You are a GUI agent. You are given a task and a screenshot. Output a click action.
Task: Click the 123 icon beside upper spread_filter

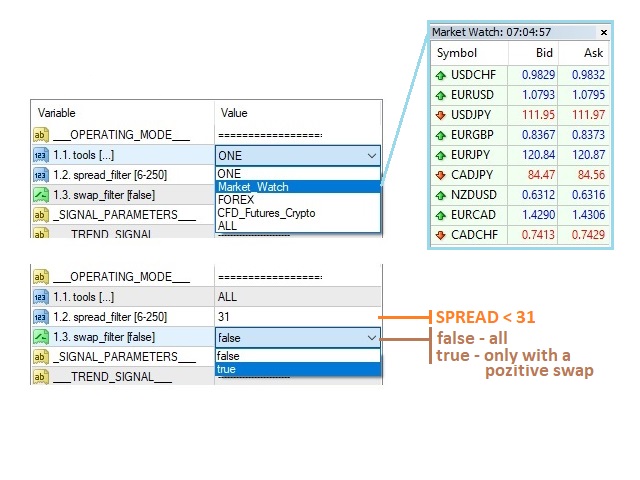41,175
